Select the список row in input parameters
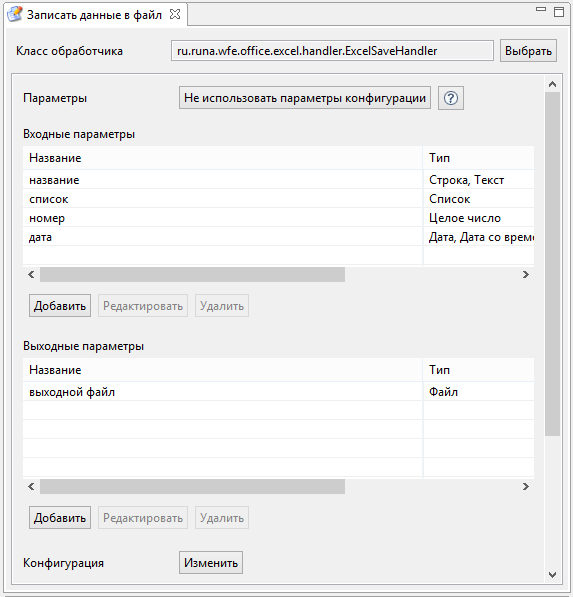The width and height of the screenshot is (573, 597). pos(278,199)
